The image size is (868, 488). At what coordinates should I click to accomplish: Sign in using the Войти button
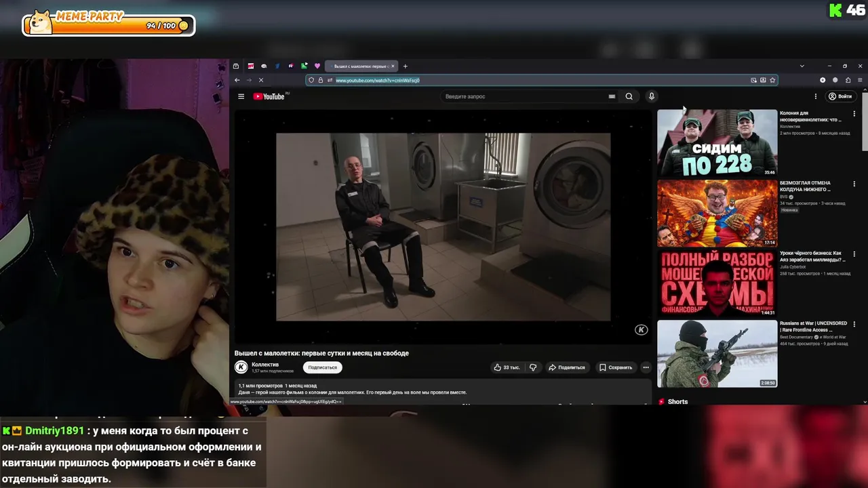[x=841, y=96]
